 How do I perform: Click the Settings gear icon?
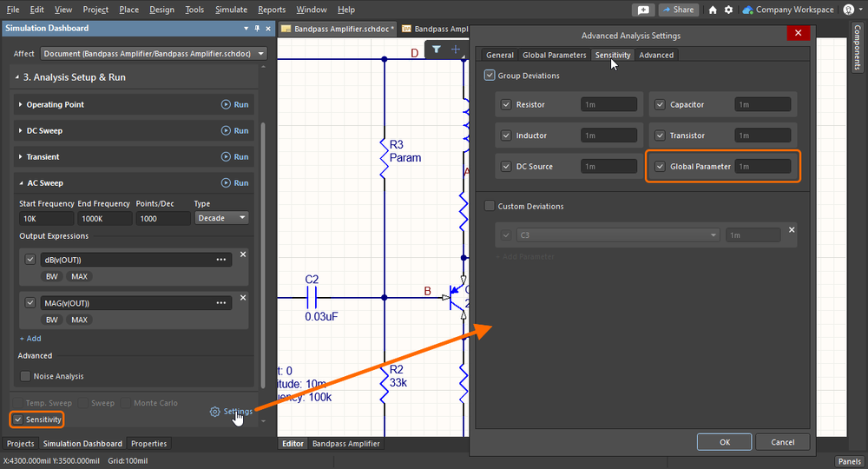214,412
